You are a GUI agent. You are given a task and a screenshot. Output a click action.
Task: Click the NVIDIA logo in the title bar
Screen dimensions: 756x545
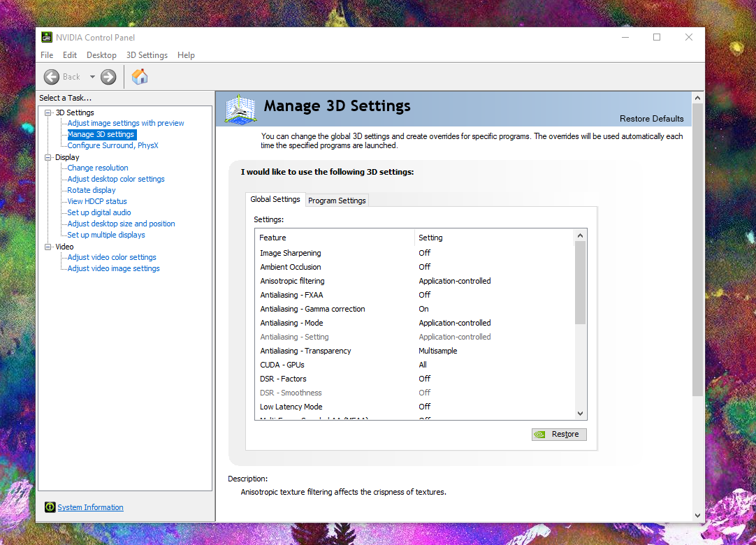coord(47,37)
